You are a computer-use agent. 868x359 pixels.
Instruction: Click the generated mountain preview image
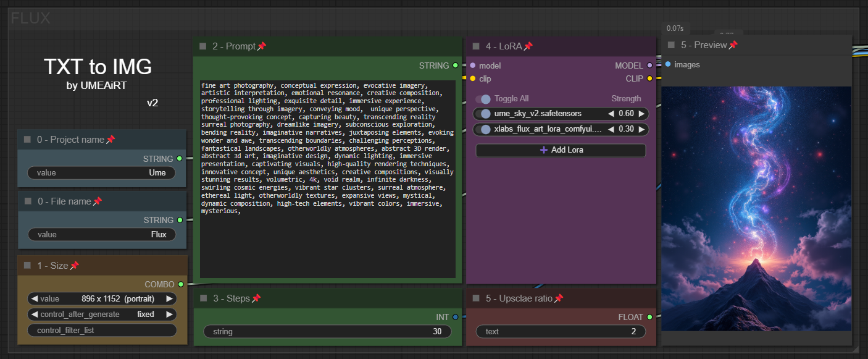point(756,209)
